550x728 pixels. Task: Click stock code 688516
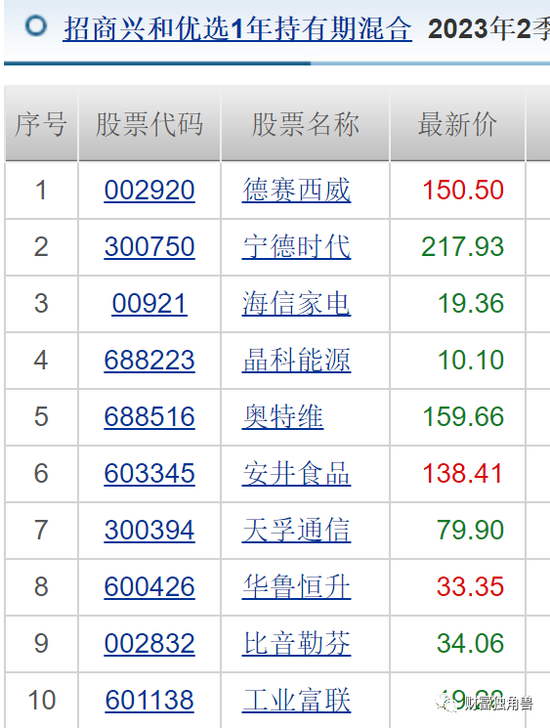click(149, 417)
